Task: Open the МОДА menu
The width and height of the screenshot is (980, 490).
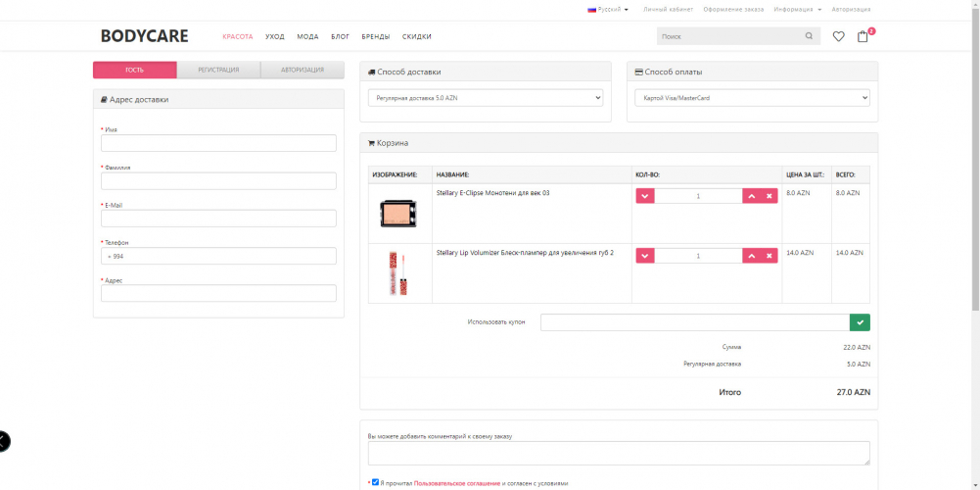Action: pos(307,37)
